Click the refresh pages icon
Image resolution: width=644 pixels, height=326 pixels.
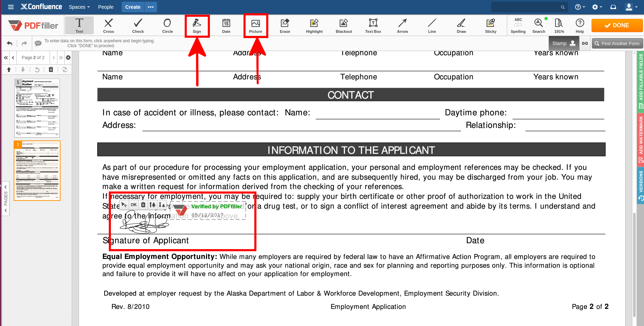pos(65,70)
